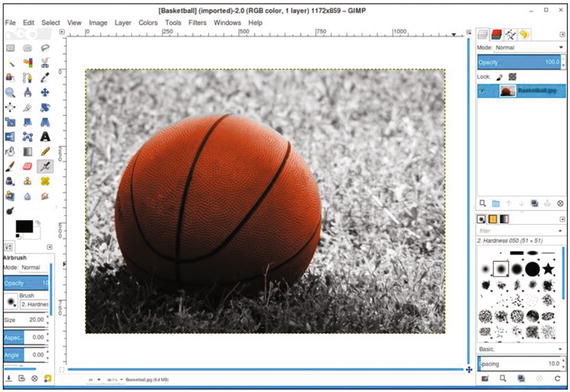This screenshot has height=392, width=570.
Task: Open the Filters menu
Action: click(197, 23)
